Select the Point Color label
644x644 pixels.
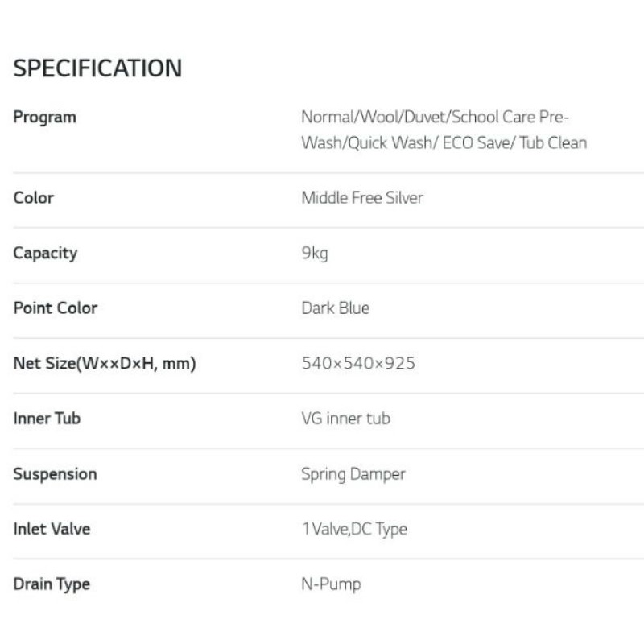tap(55, 308)
